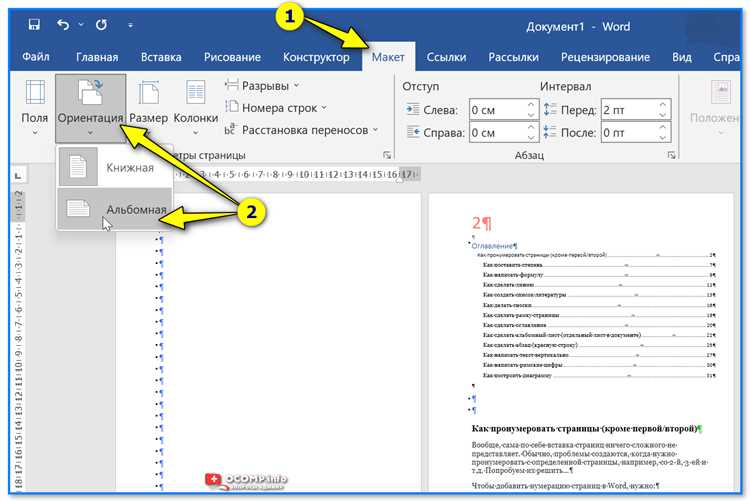Click the Оглавление heading in the document

tap(493, 246)
